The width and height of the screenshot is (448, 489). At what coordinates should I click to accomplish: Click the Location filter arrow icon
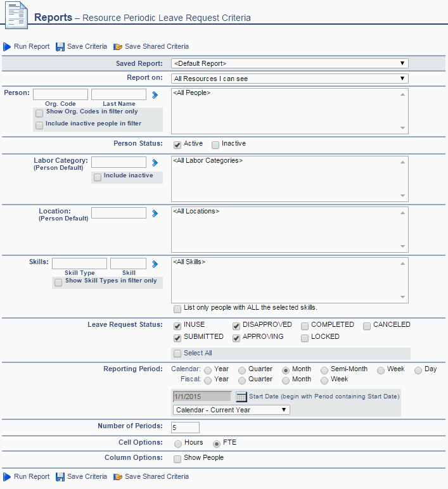coord(155,213)
